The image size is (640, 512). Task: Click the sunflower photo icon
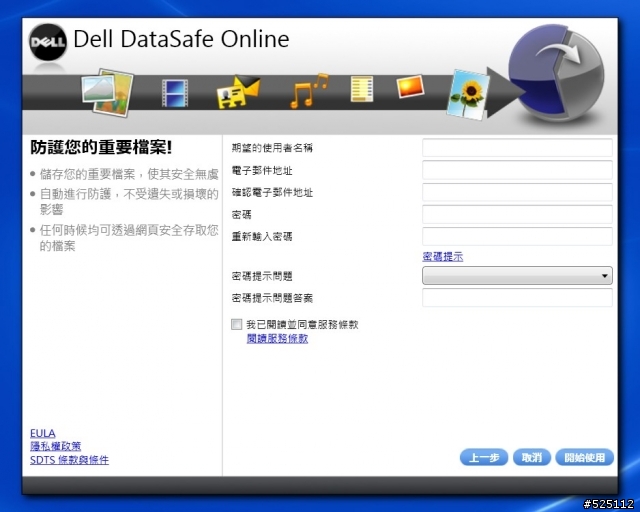pos(468,95)
